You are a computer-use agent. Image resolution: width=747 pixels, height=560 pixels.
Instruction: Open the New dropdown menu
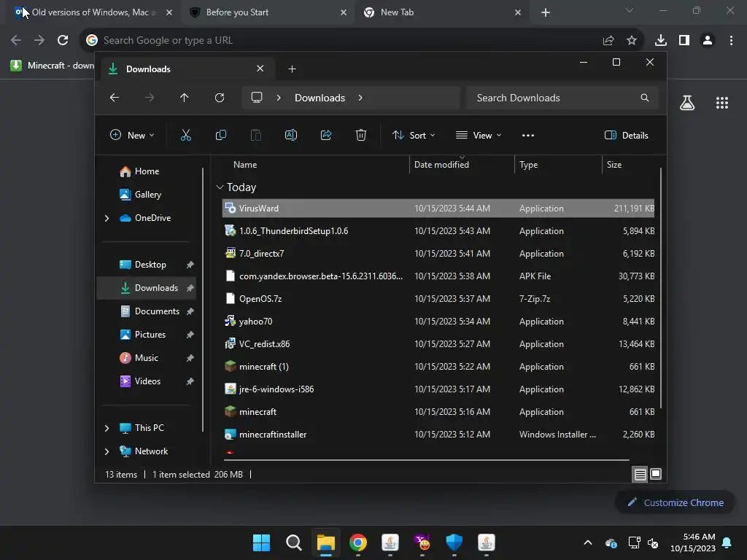coord(132,135)
